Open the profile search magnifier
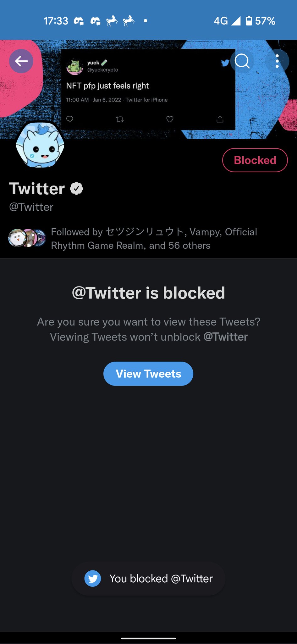Screen dimensions: 297x644 242,61
